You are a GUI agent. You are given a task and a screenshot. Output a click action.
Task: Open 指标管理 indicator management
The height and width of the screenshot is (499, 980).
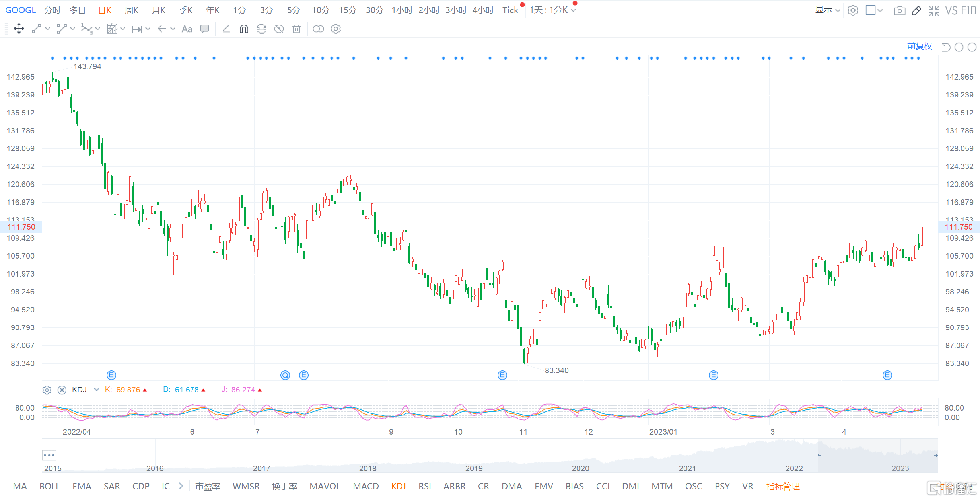point(783,486)
